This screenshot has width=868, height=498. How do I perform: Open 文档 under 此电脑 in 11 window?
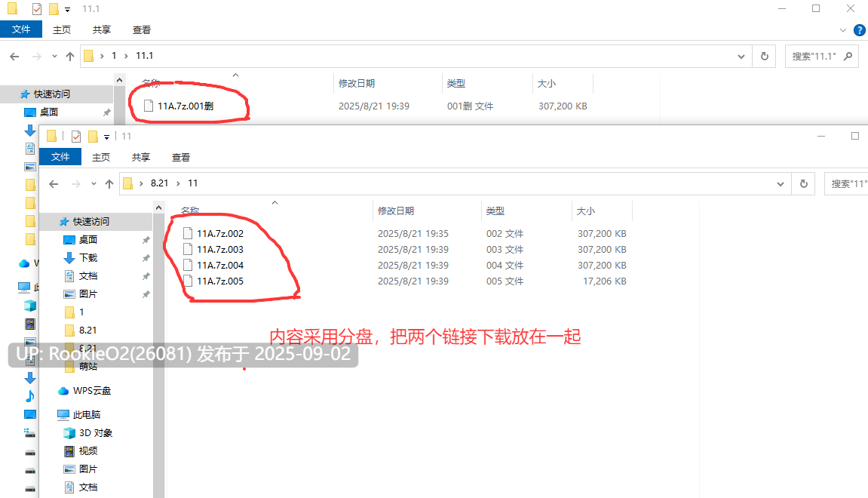pos(88,487)
